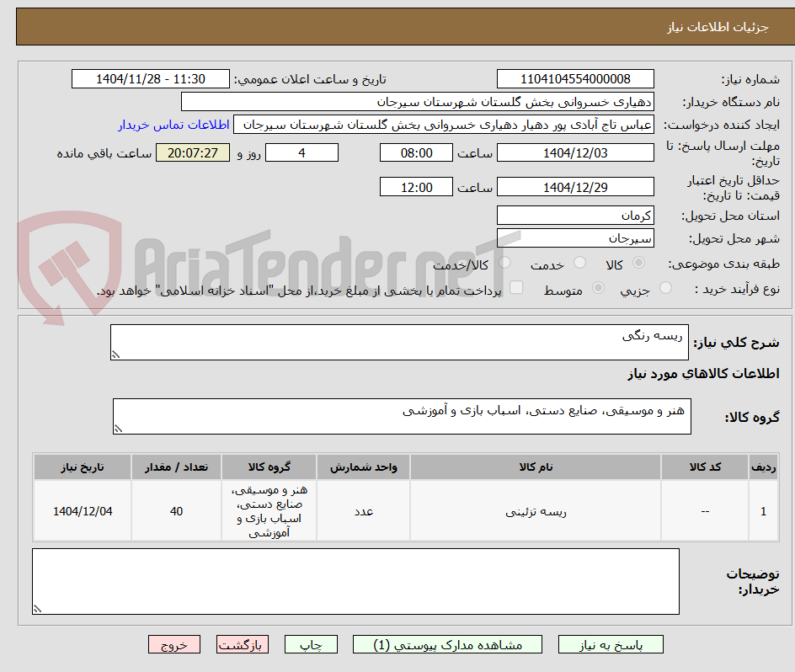This screenshot has height=672, width=795.
Task: Click the remaining time field 20:07:27
Action: [193, 152]
